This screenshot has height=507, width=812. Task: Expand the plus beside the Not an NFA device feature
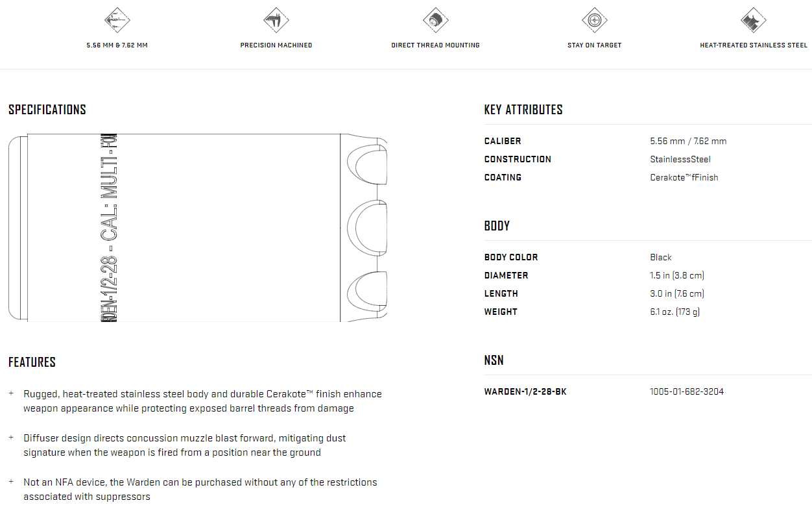11,482
